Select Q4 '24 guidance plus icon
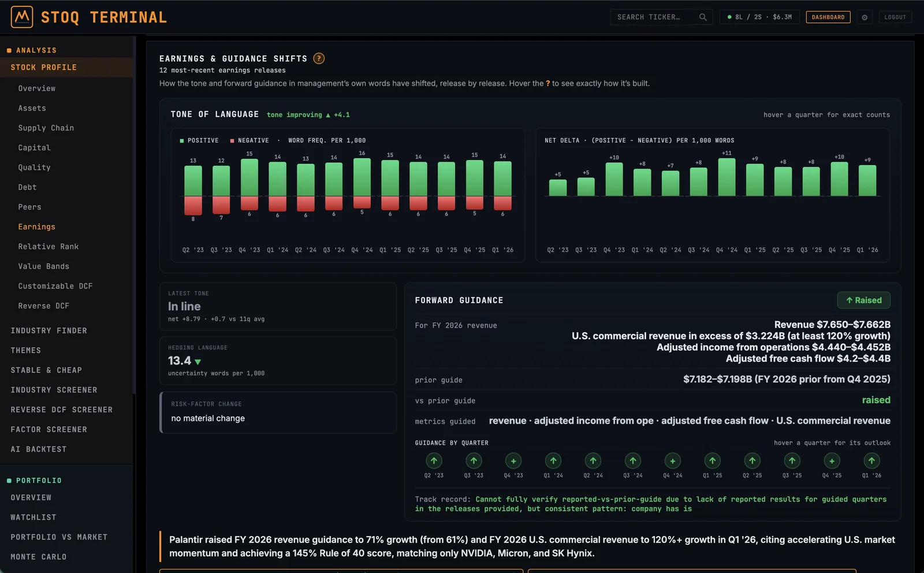Screen dimensions: 924x573 673,461
